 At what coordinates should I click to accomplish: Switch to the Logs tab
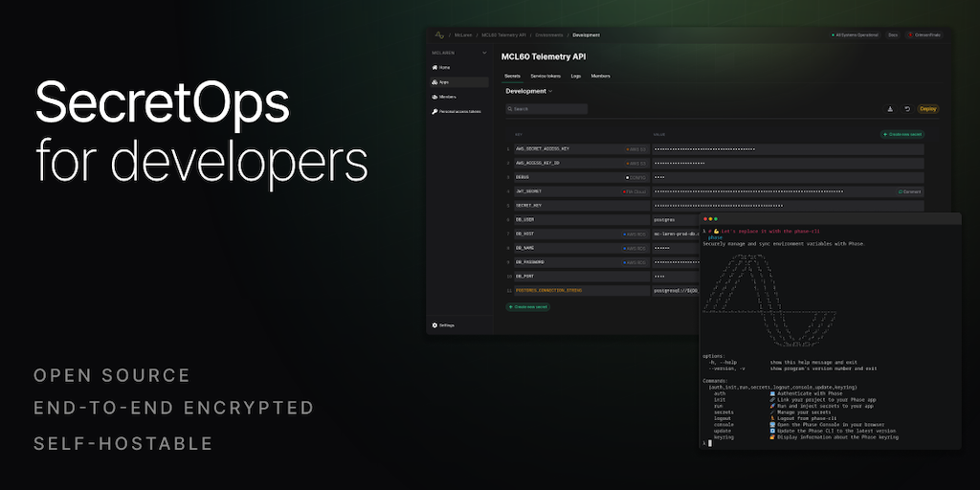click(575, 77)
